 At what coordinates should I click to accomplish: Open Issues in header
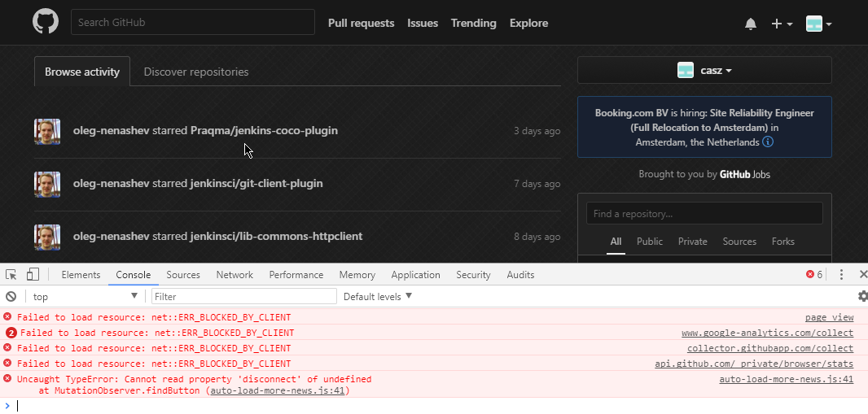pyautogui.click(x=423, y=24)
